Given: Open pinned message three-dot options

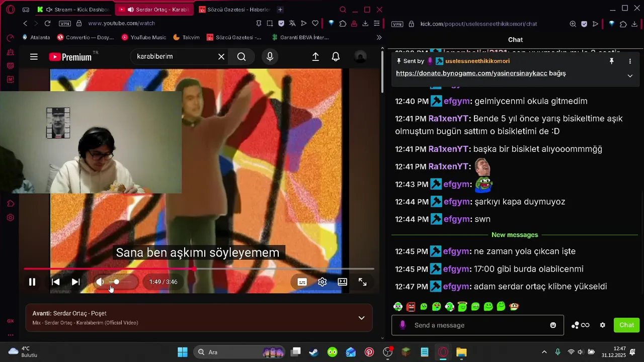Looking at the screenshot, I should (x=630, y=61).
